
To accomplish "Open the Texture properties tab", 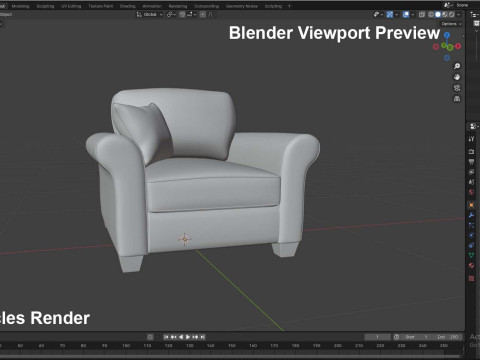I will [x=471, y=278].
